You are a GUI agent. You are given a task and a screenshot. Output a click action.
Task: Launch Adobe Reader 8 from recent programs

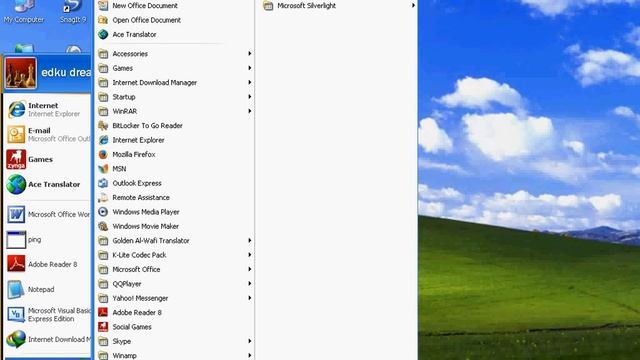[x=16, y=264]
